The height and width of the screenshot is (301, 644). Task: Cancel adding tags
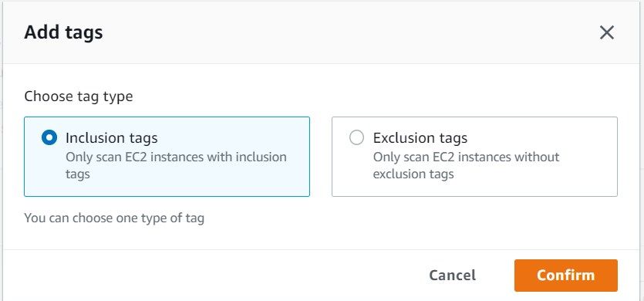[x=452, y=275]
